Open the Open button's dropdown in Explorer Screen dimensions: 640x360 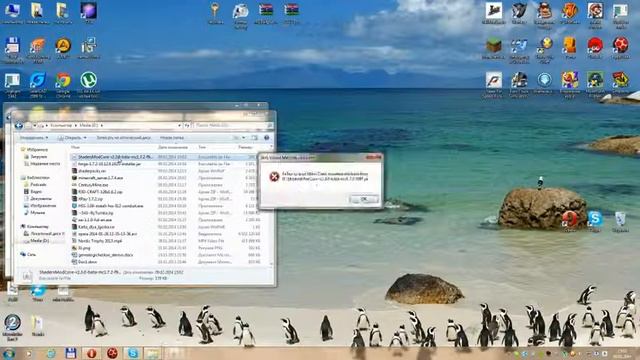click(x=85, y=138)
